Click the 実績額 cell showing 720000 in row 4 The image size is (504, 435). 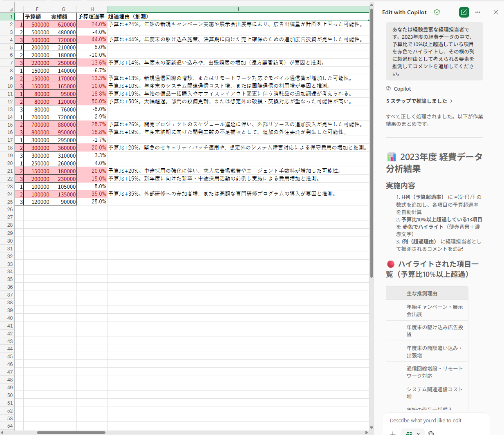coord(63,40)
